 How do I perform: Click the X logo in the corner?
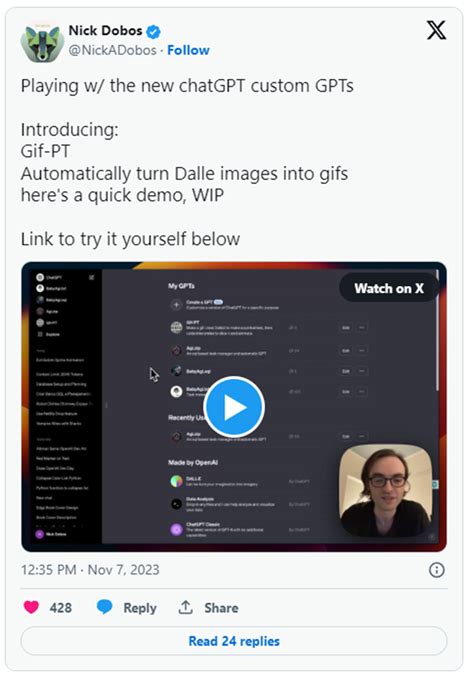click(436, 30)
